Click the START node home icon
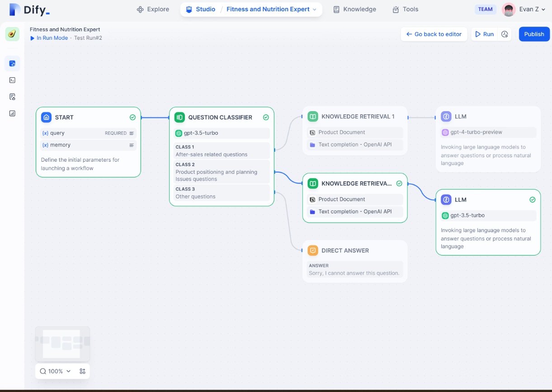 pos(46,117)
